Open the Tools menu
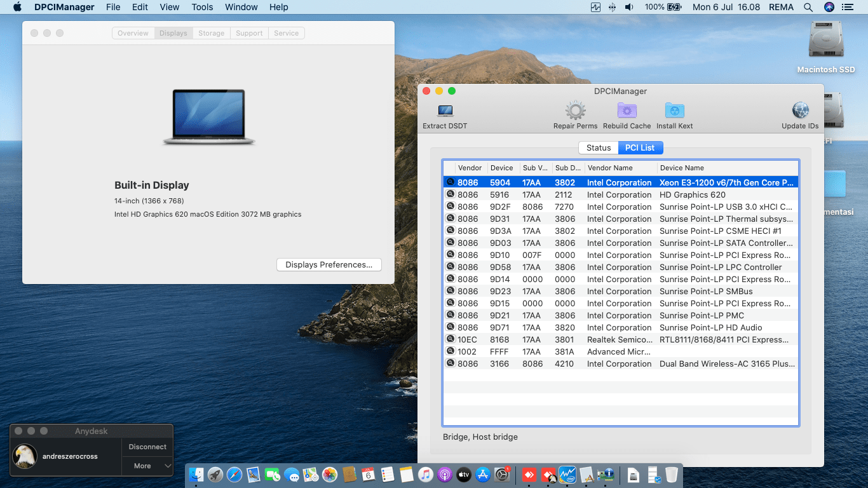Screen dimensions: 868x488 click(x=202, y=7)
